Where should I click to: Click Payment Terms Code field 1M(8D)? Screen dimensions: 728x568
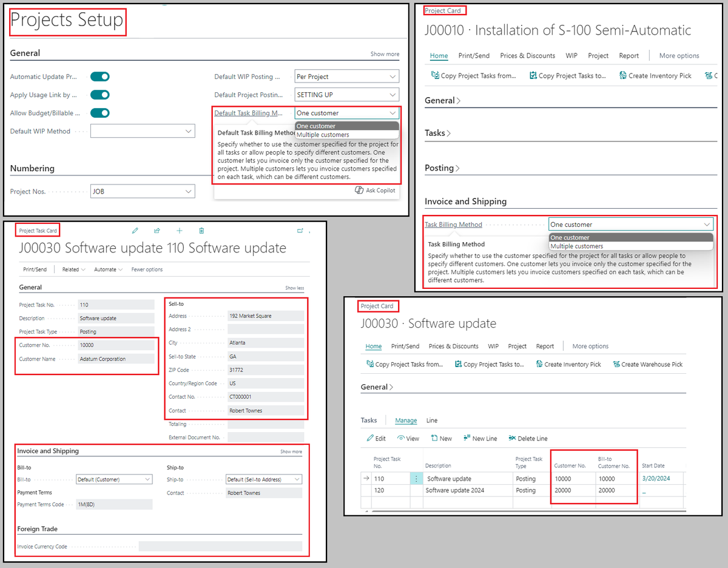point(114,504)
